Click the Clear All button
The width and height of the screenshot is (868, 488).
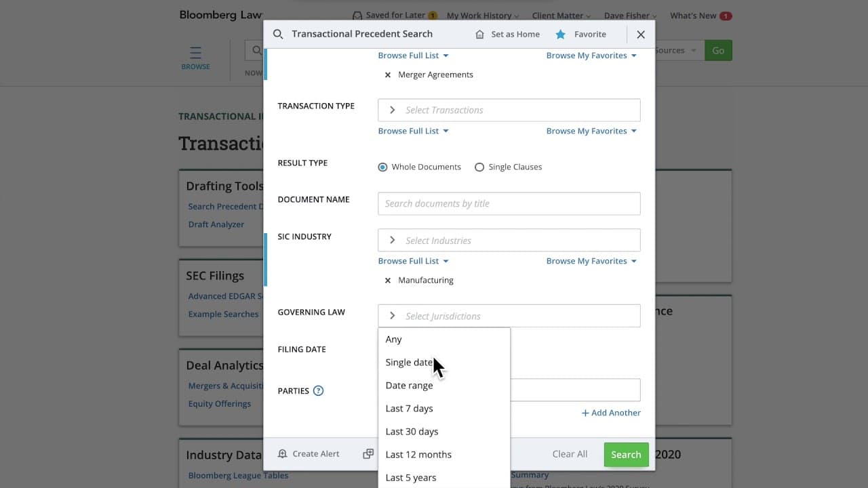point(570,454)
